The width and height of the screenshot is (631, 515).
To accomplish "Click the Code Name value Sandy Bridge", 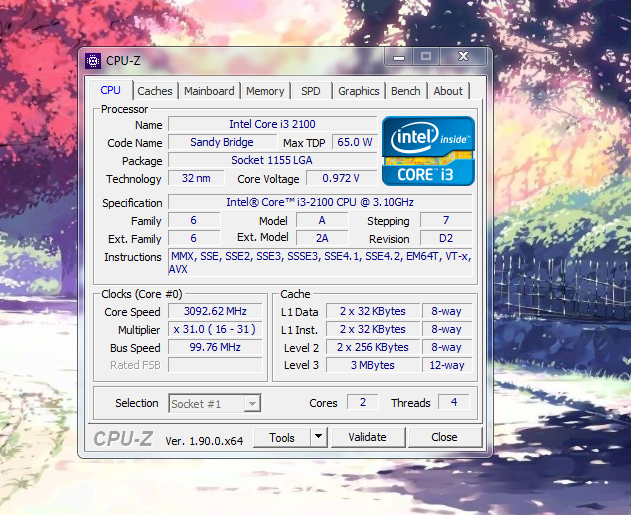I will 222,142.
